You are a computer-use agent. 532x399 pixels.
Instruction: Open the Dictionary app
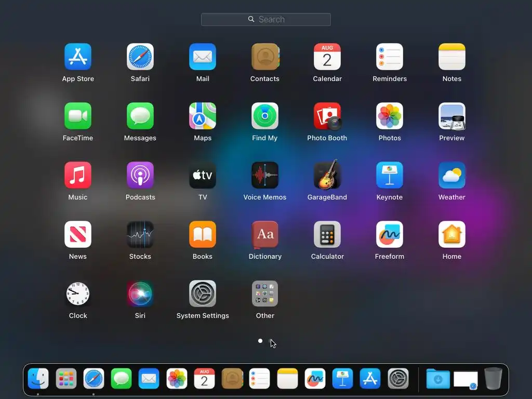coord(265,234)
